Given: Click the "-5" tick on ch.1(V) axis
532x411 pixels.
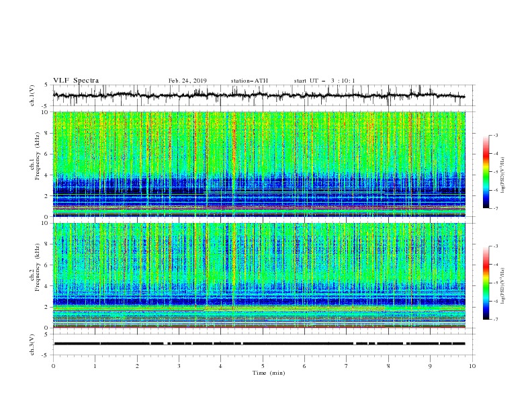Looking at the screenshot, I should (x=46, y=106).
